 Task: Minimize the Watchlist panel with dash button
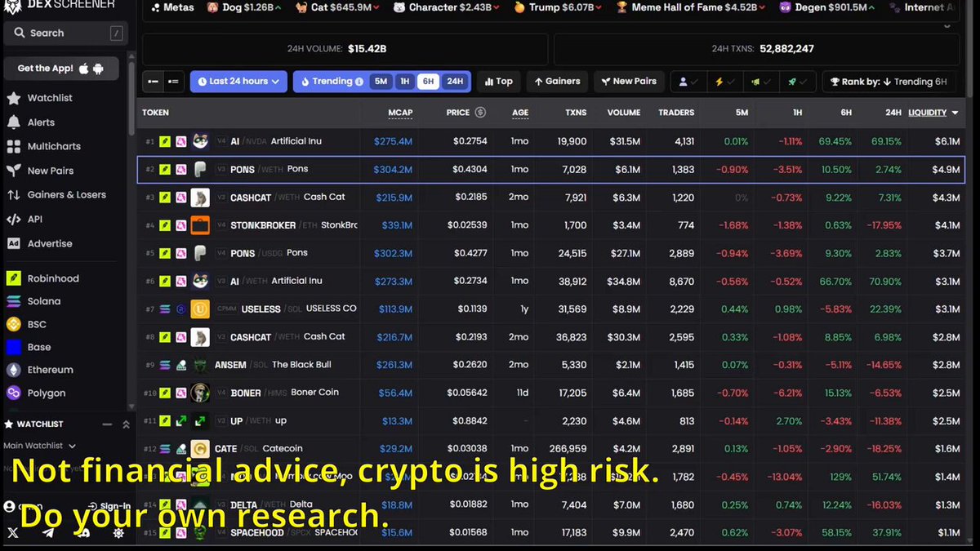coord(106,424)
